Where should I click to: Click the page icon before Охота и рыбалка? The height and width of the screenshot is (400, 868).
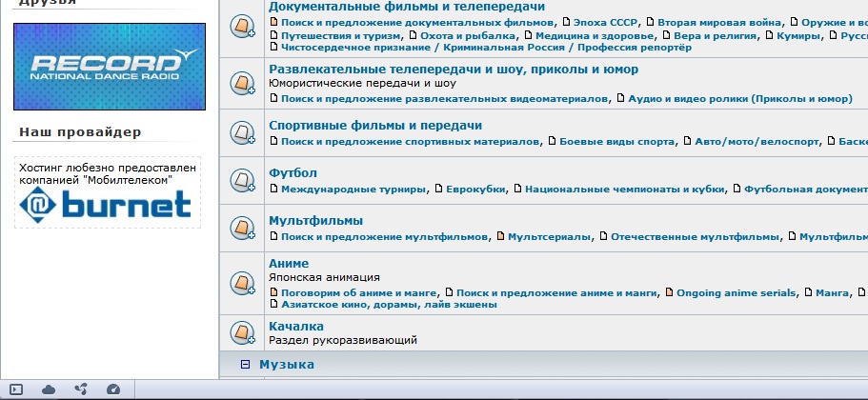(413, 35)
